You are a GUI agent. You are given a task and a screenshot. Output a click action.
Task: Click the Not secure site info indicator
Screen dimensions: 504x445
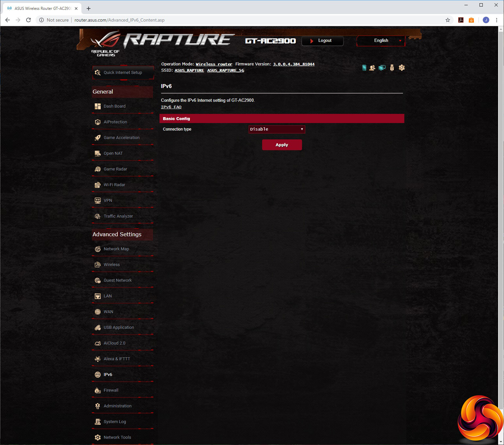pyautogui.click(x=54, y=20)
